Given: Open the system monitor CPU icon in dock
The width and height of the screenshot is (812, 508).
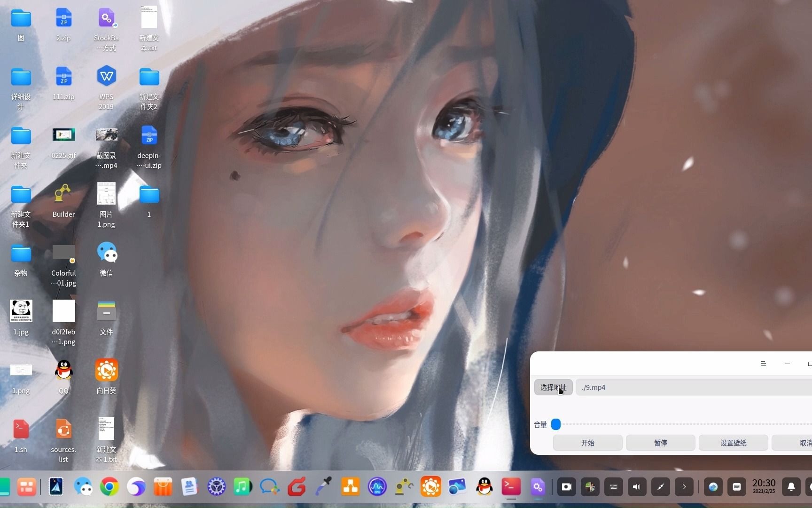Looking at the screenshot, I should pyautogui.click(x=377, y=487).
